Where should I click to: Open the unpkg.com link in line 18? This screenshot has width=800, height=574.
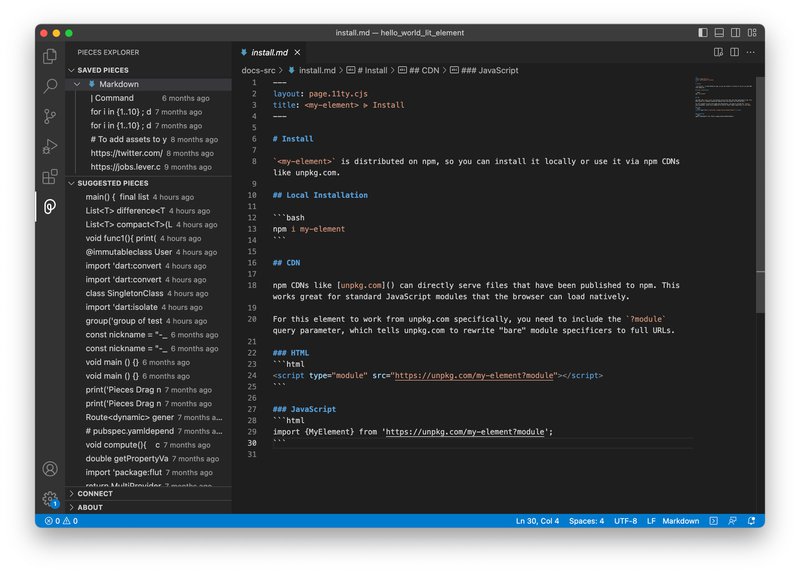click(361, 285)
